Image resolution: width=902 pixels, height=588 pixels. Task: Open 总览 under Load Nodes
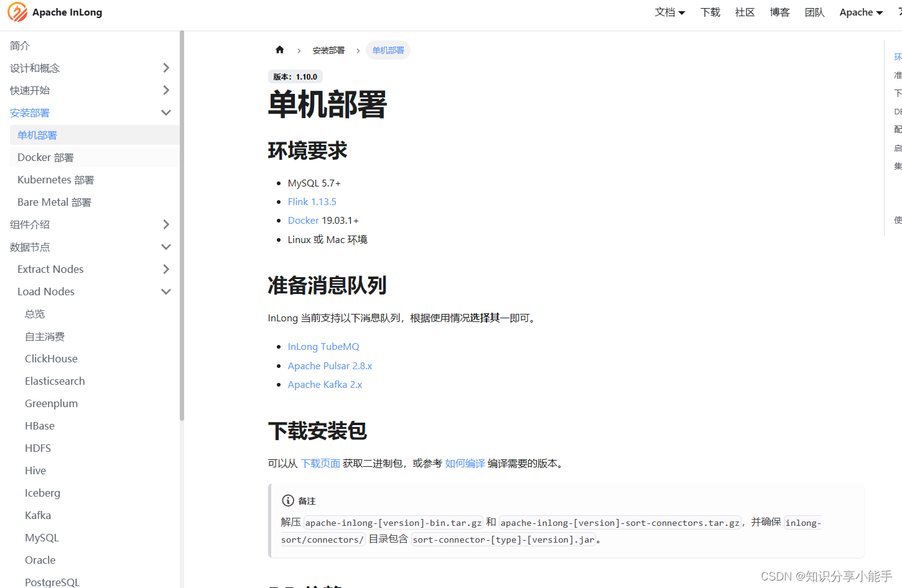(35, 314)
